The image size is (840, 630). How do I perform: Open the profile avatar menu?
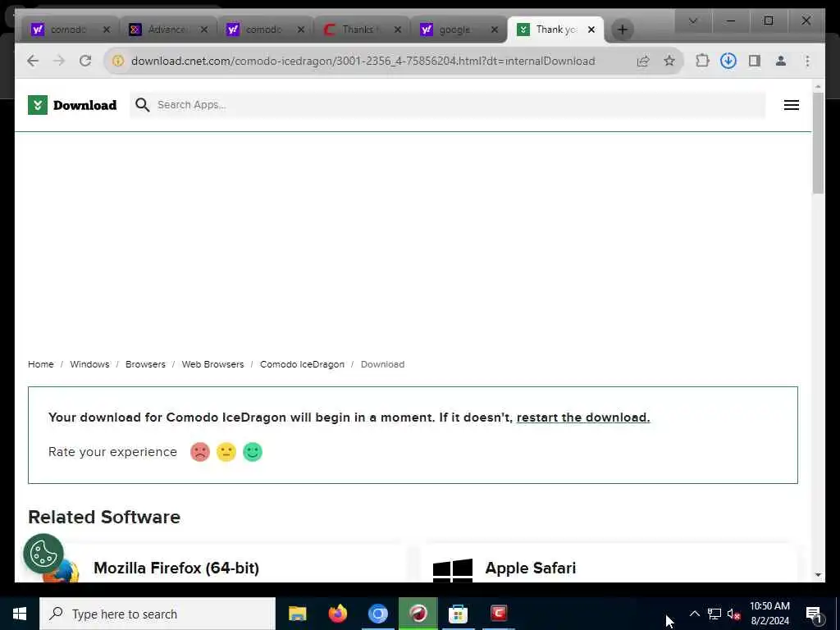click(x=781, y=61)
